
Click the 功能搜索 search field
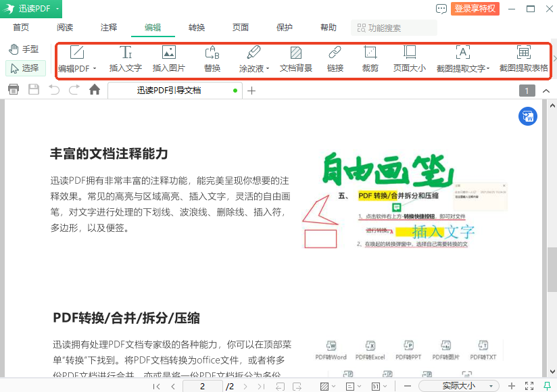point(394,28)
